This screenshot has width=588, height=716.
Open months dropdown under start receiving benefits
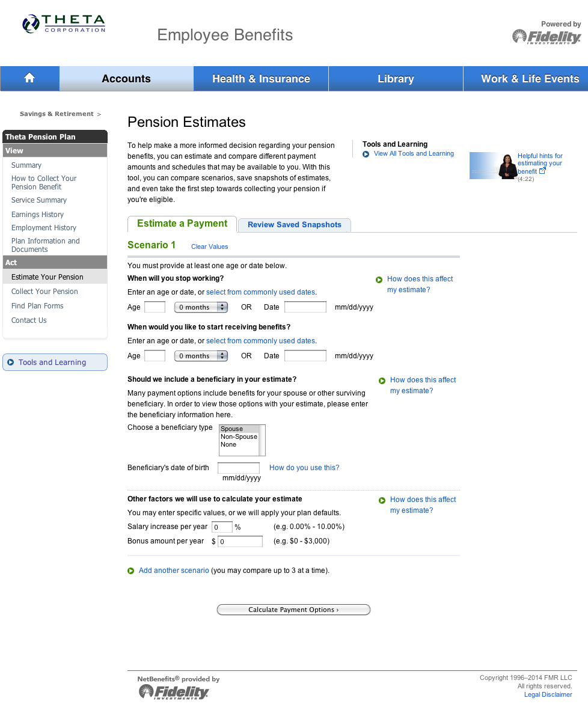201,356
